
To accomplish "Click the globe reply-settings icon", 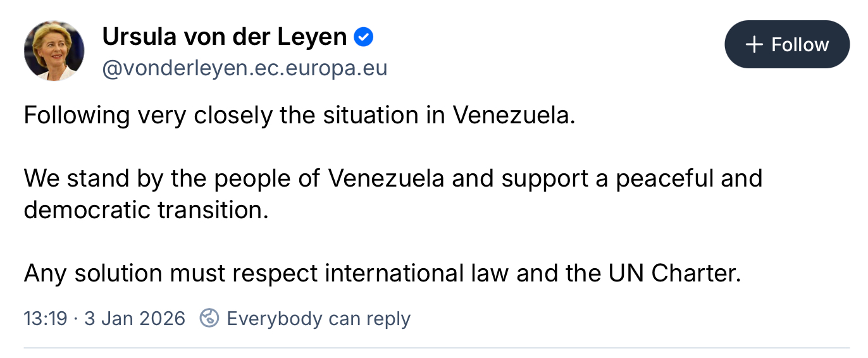I will pyautogui.click(x=209, y=318).
